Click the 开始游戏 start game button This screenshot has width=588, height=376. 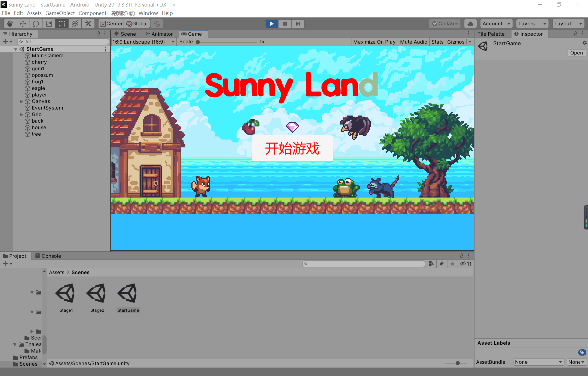[x=292, y=148]
